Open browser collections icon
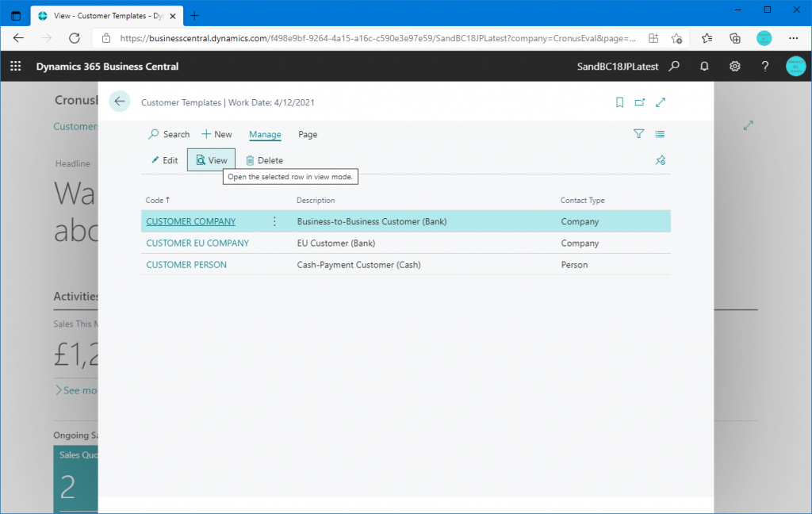This screenshot has width=812, height=514. point(735,38)
